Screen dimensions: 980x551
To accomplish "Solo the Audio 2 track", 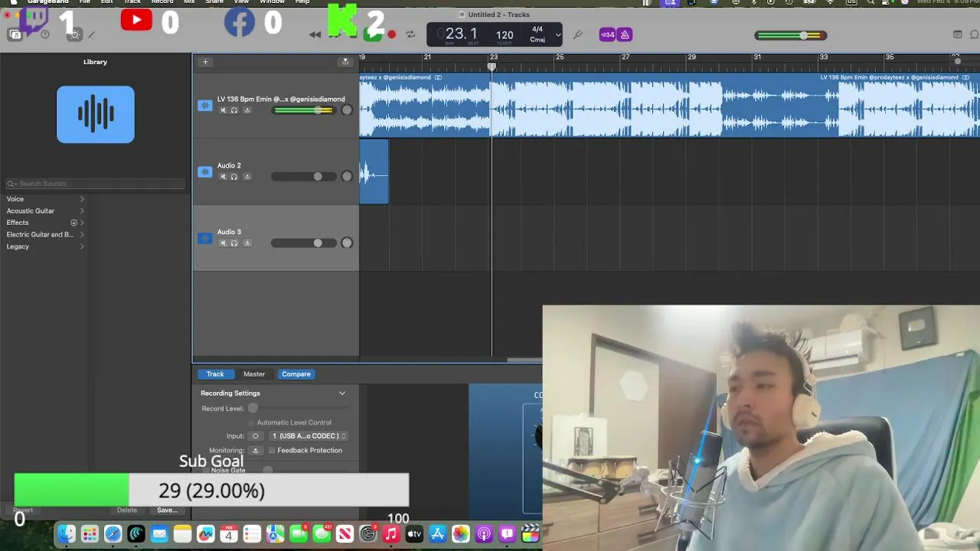I will pos(234,177).
